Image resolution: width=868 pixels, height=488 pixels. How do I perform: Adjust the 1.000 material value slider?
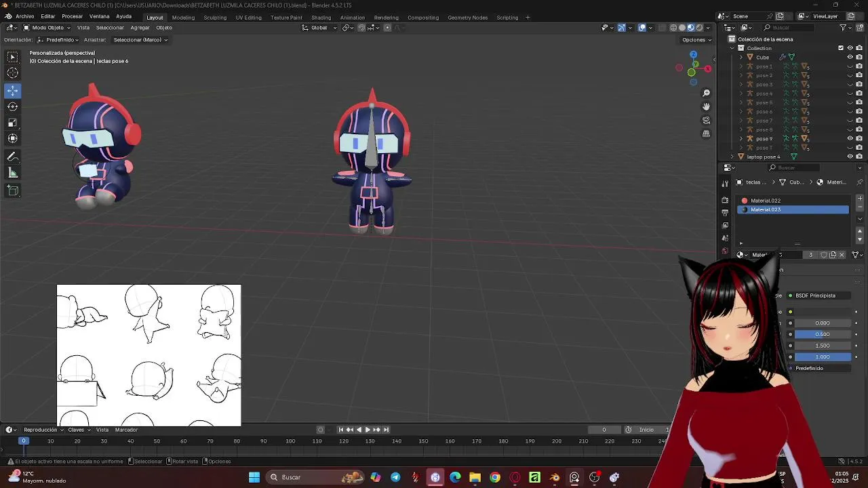[x=823, y=357]
